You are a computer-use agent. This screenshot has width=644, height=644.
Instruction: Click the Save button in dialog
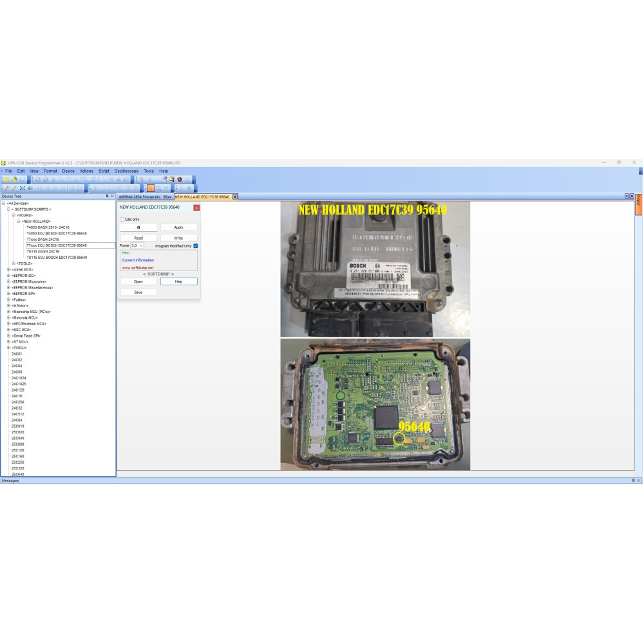(138, 292)
